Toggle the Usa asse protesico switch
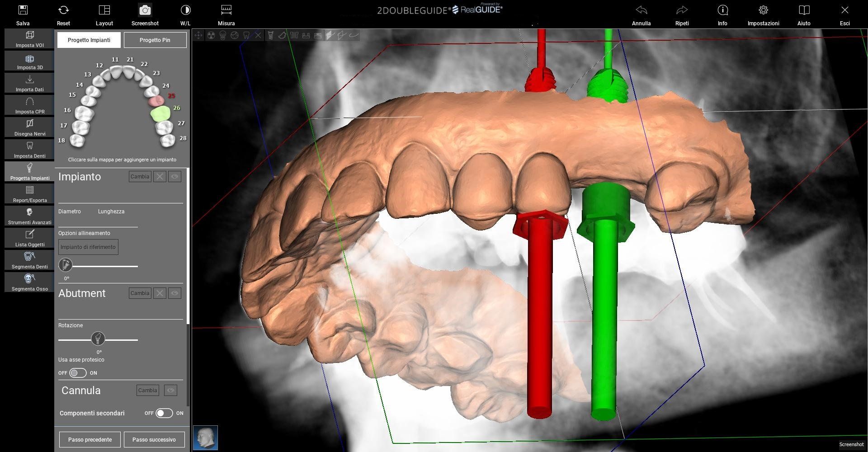868x452 pixels. [78, 373]
